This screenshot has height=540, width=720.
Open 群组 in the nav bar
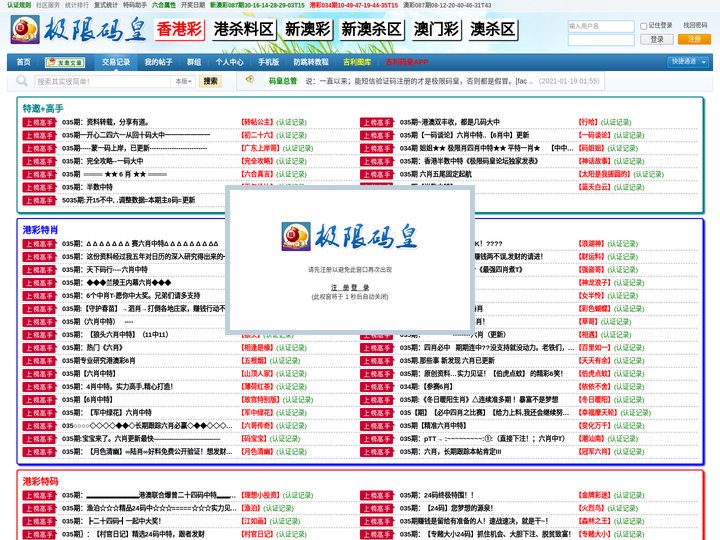click(194, 62)
